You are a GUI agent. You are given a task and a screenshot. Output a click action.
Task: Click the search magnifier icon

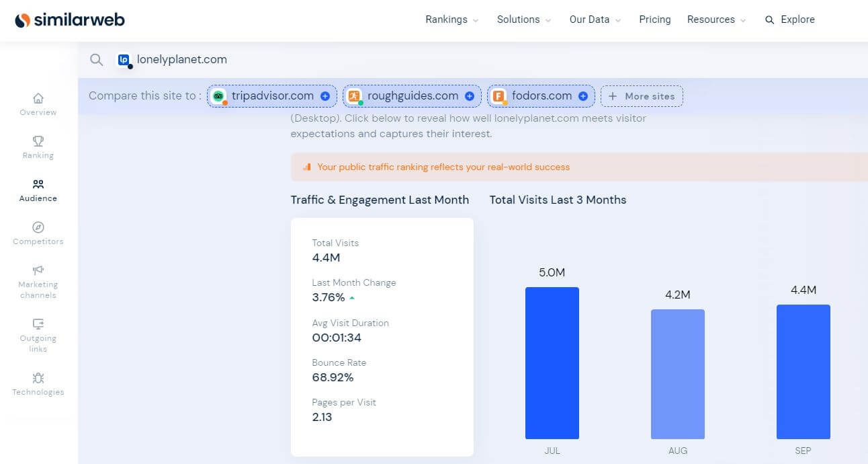(x=97, y=60)
